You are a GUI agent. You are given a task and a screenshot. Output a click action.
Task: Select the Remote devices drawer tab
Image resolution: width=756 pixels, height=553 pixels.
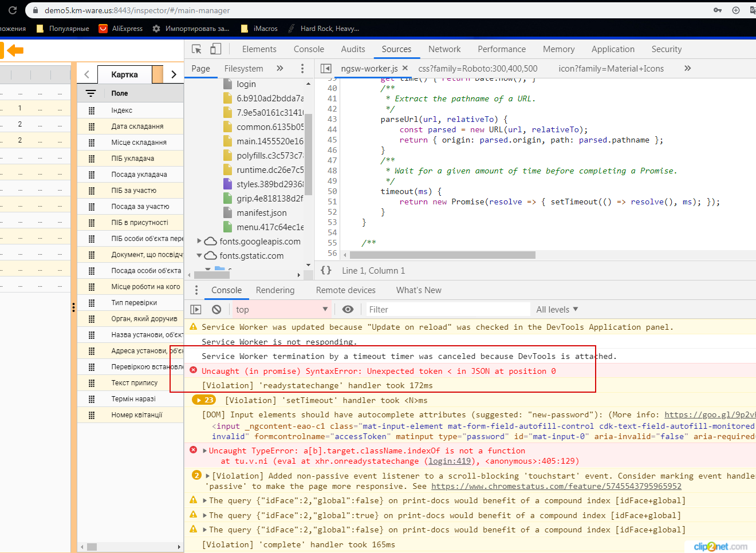(x=345, y=290)
